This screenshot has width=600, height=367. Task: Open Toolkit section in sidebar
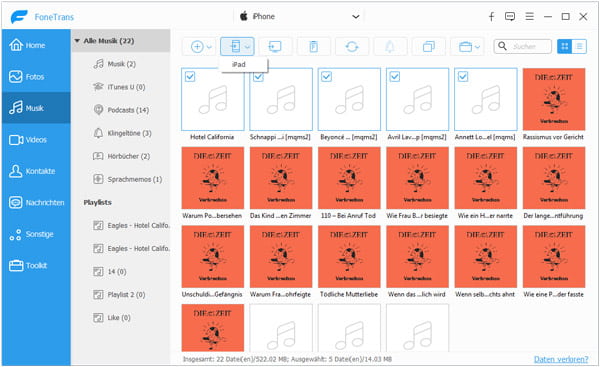point(36,266)
